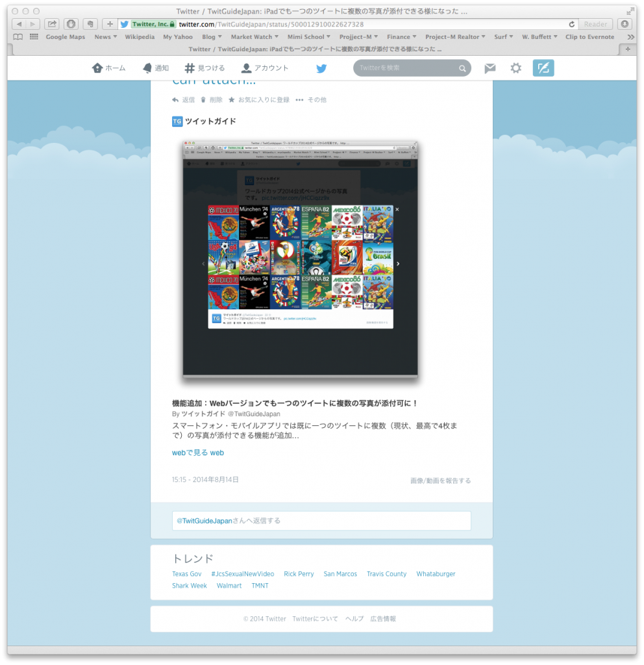This screenshot has height=665, width=644.
Task: Open the reading list book icon
Action: (x=18, y=37)
